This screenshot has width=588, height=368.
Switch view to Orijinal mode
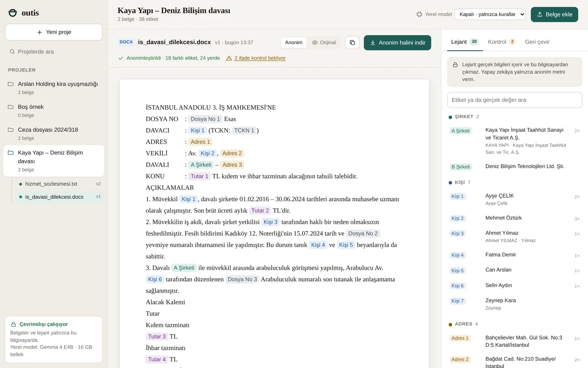pos(324,43)
